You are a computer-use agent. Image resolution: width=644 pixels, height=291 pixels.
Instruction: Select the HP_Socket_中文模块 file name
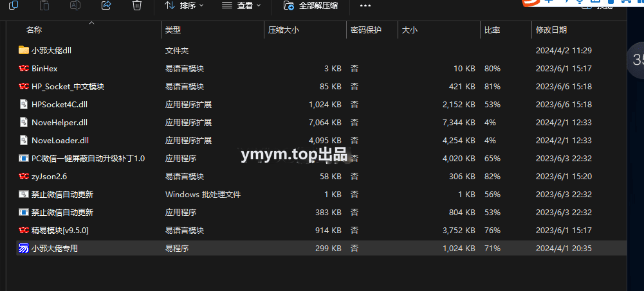point(68,87)
